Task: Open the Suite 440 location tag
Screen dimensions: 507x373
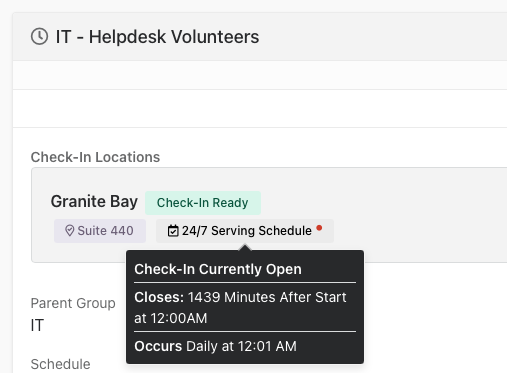Action: 100,231
